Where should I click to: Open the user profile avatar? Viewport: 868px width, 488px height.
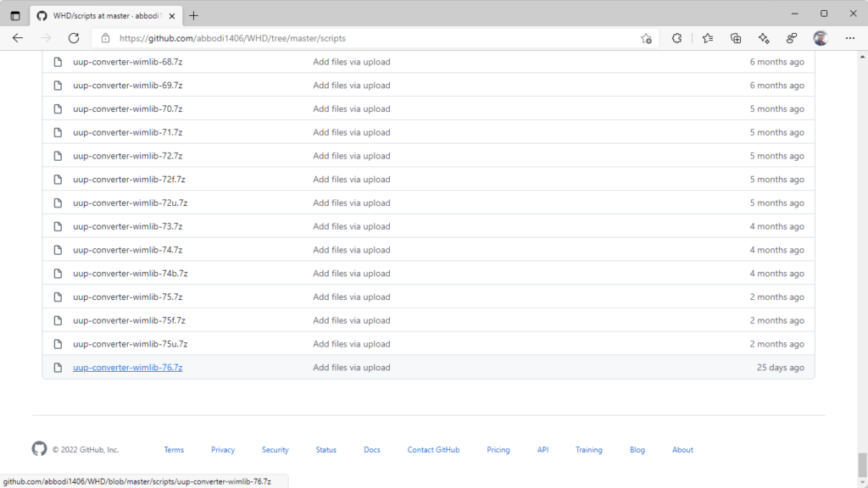coord(820,38)
